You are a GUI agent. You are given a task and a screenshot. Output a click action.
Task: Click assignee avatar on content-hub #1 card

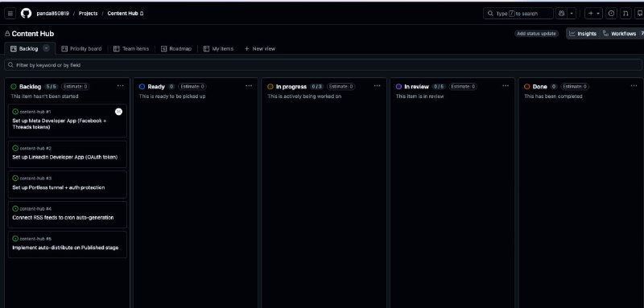(118, 112)
